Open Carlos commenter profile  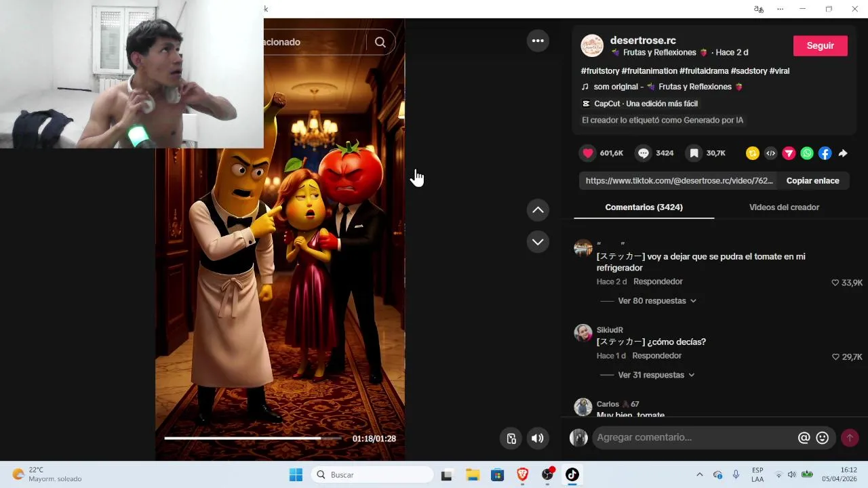(618, 404)
